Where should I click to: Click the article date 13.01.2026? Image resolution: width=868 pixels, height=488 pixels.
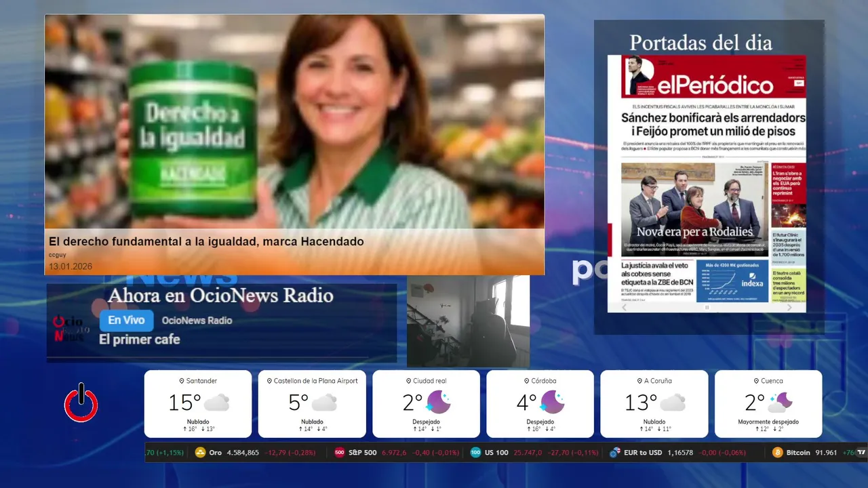(x=71, y=266)
